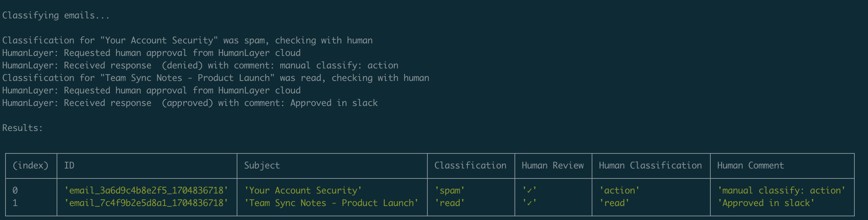Click the 'Subject' column header

coord(262,166)
